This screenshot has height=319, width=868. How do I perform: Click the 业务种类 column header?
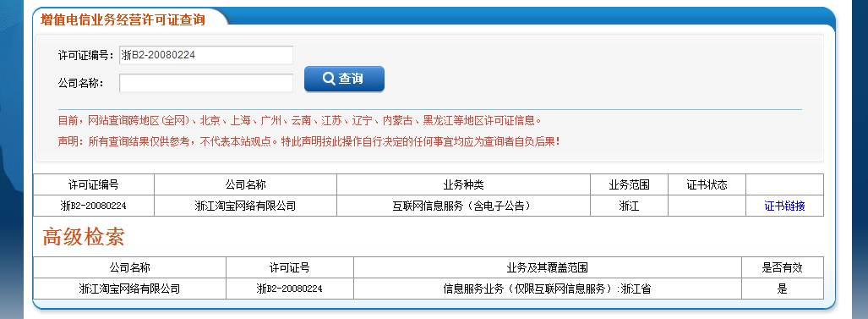pos(463,184)
